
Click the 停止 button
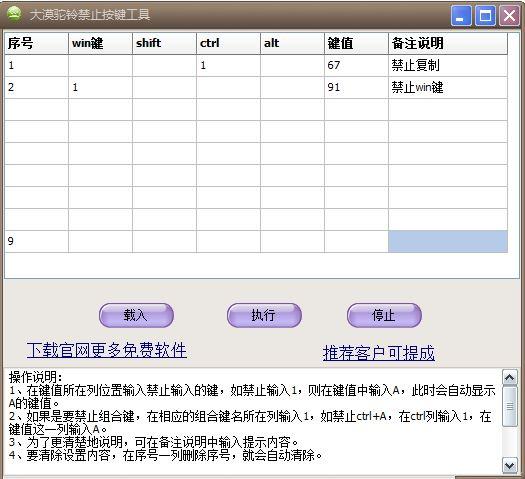click(x=384, y=315)
